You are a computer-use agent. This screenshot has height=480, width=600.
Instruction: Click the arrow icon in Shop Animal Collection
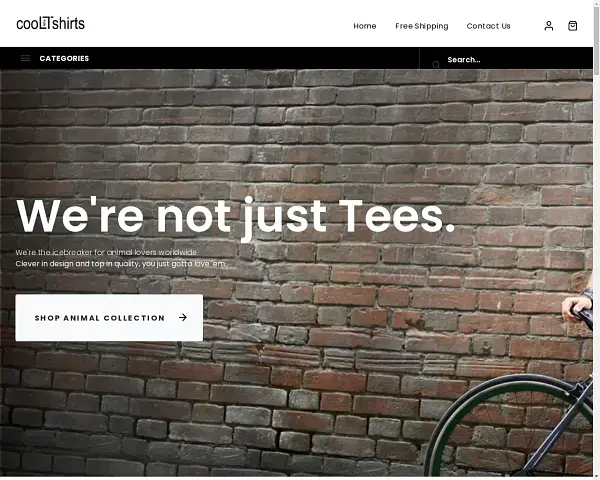183,317
